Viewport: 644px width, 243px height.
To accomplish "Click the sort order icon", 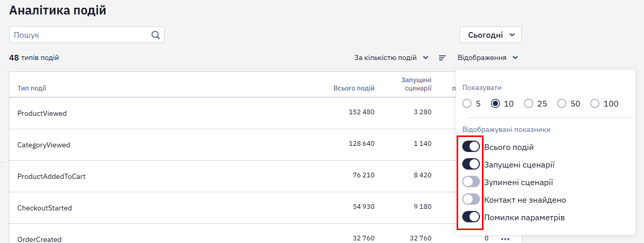I will pos(442,58).
